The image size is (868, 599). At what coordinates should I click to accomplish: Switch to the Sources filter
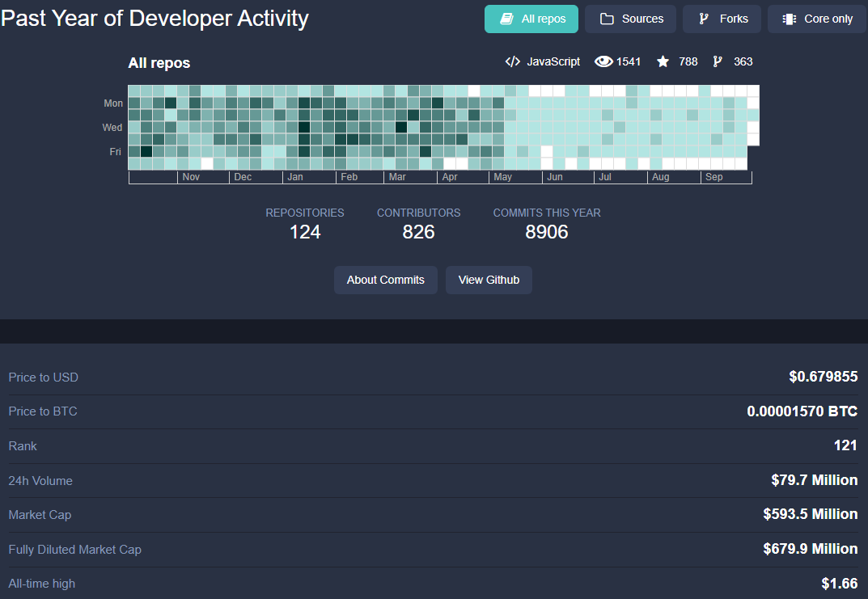(630, 19)
